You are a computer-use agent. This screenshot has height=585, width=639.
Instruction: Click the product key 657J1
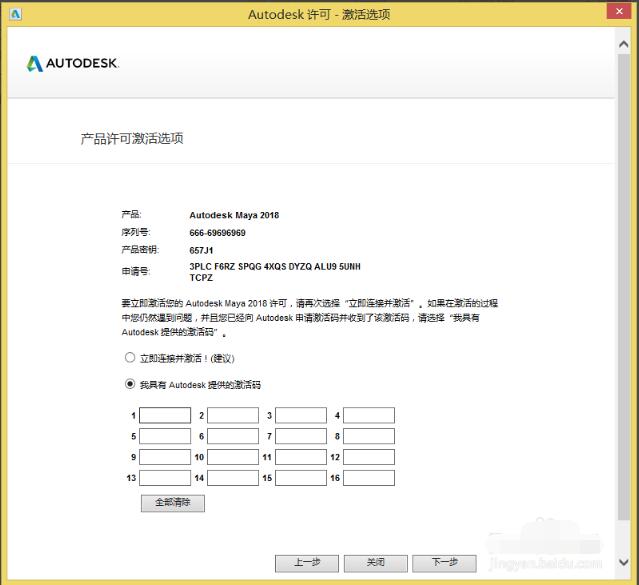point(201,250)
